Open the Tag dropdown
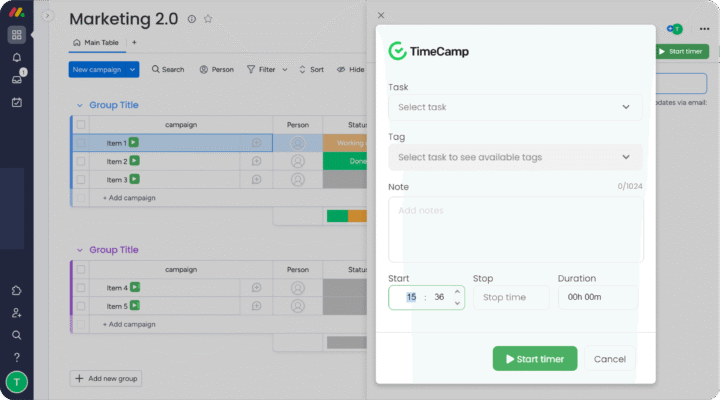Image resolution: width=720 pixels, height=400 pixels. 515,157
